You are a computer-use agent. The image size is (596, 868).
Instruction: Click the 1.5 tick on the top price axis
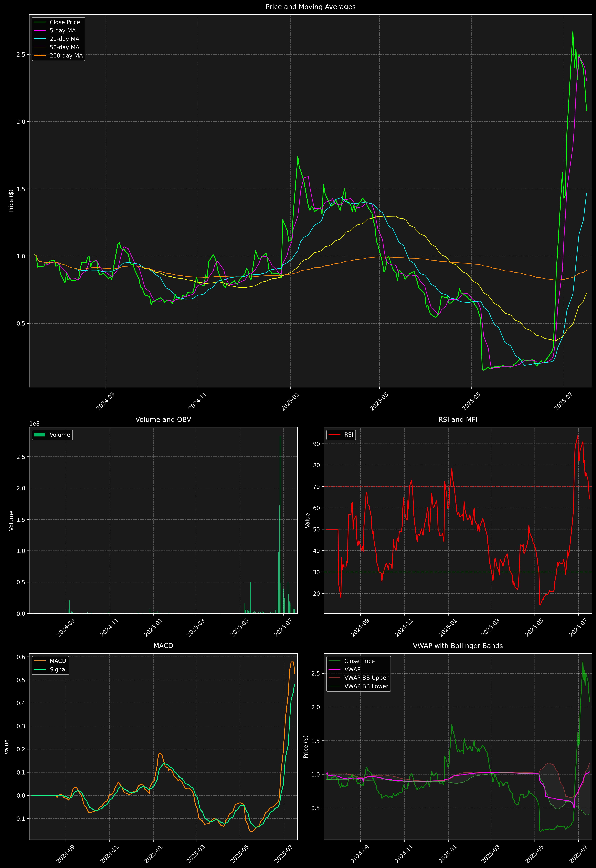point(21,189)
